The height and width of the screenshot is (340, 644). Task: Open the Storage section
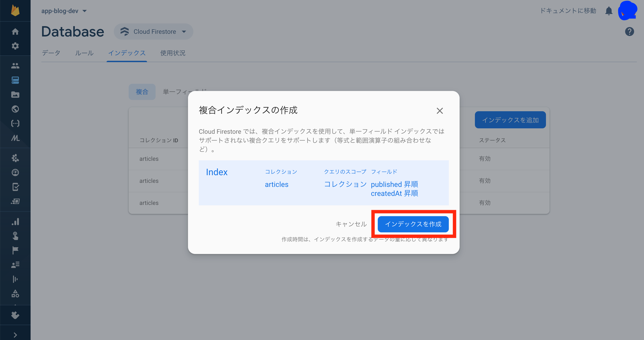pyautogui.click(x=15, y=94)
